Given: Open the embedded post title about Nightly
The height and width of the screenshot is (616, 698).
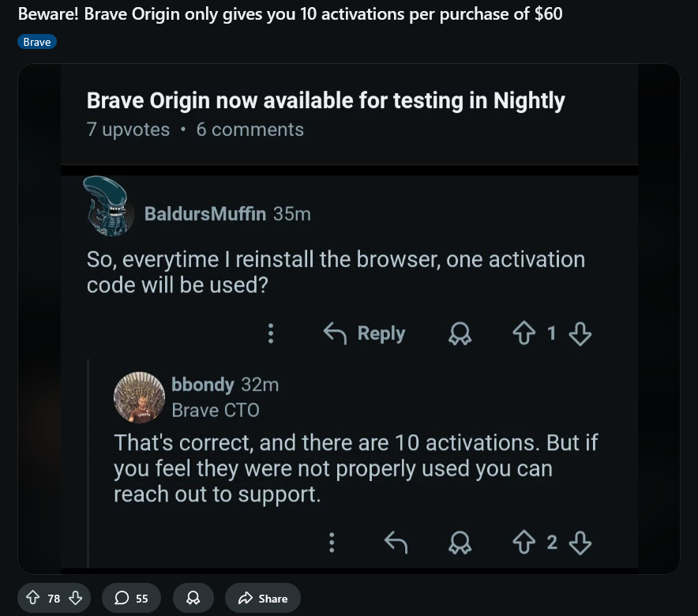Looking at the screenshot, I should [325, 101].
